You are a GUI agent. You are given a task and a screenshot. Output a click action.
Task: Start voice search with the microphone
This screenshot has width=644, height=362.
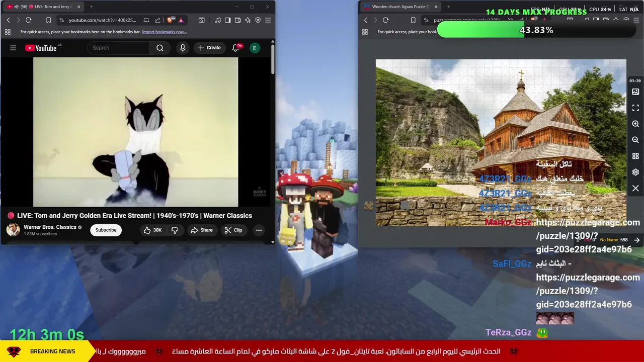[x=183, y=48]
